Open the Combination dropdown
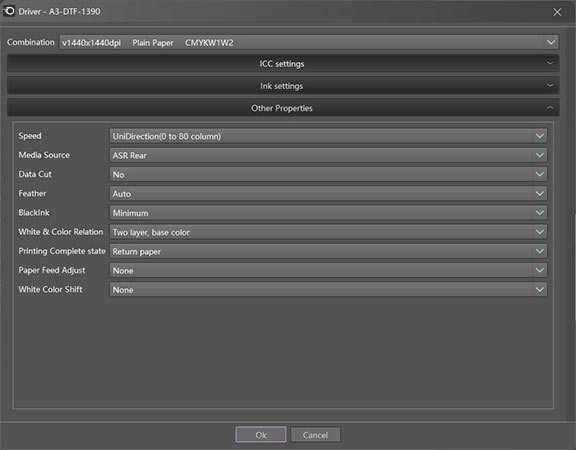 pyautogui.click(x=309, y=42)
